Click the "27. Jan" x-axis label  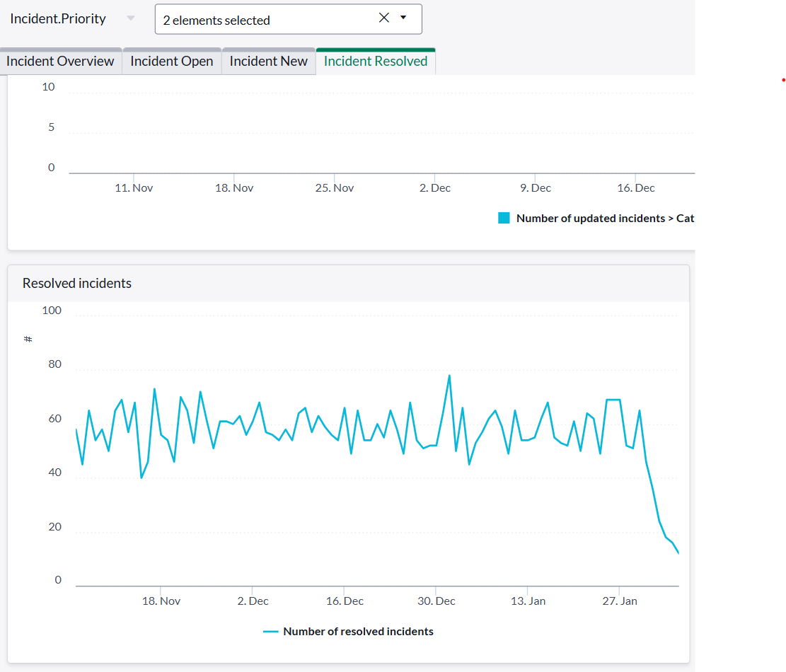point(619,601)
